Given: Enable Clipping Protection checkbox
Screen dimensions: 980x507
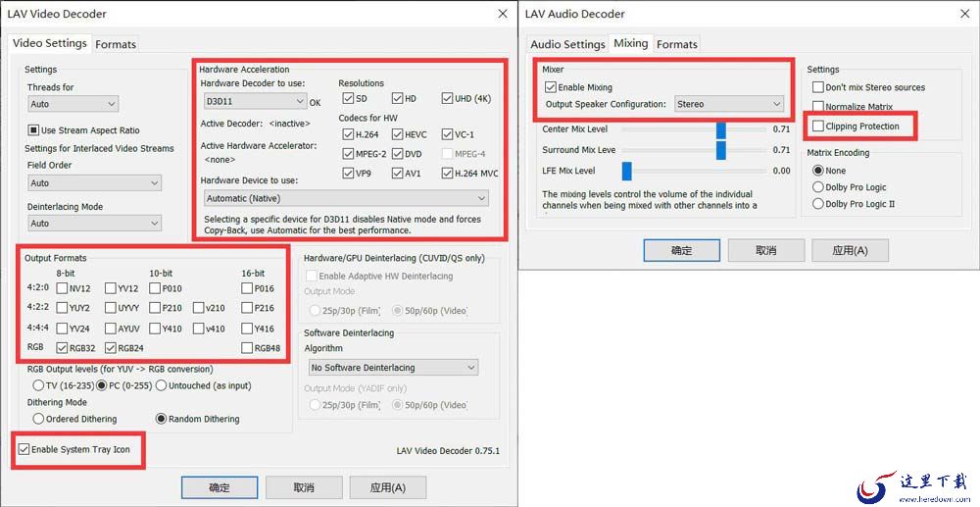Looking at the screenshot, I should tap(818, 127).
